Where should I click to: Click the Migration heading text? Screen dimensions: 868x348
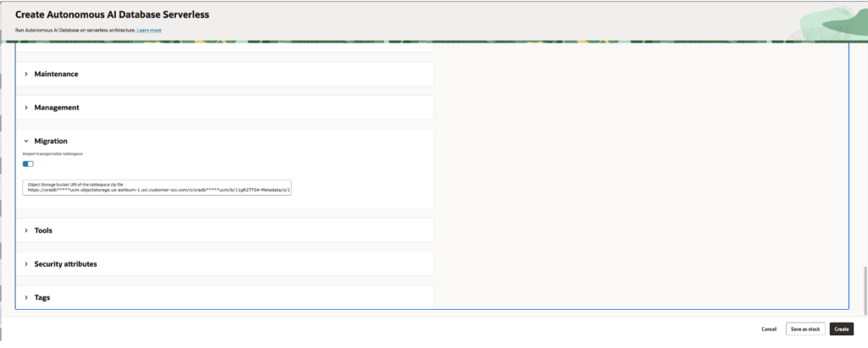coord(51,141)
